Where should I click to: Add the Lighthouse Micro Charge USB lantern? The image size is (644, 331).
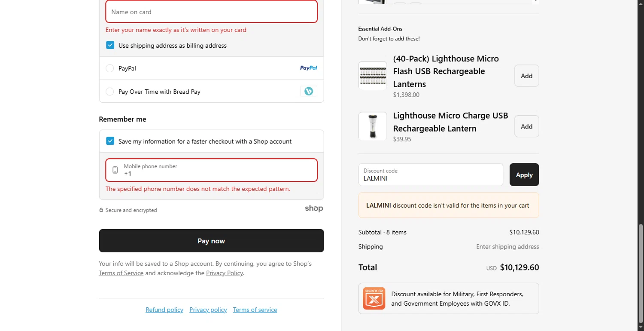pyautogui.click(x=526, y=126)
